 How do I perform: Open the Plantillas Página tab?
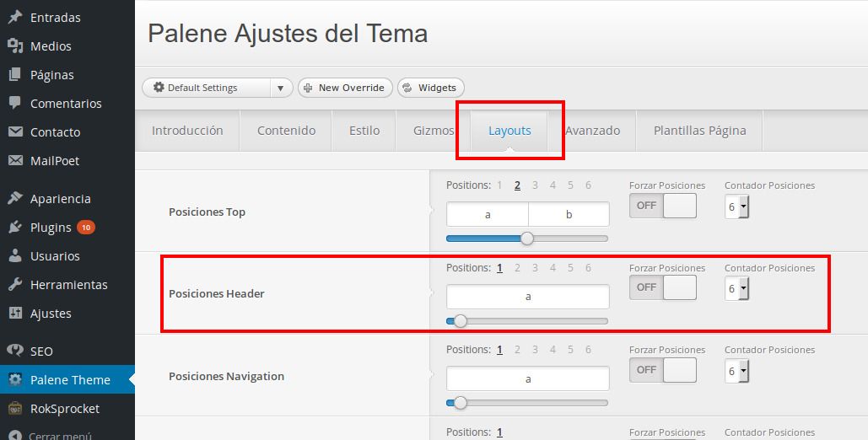pos(700,131)
